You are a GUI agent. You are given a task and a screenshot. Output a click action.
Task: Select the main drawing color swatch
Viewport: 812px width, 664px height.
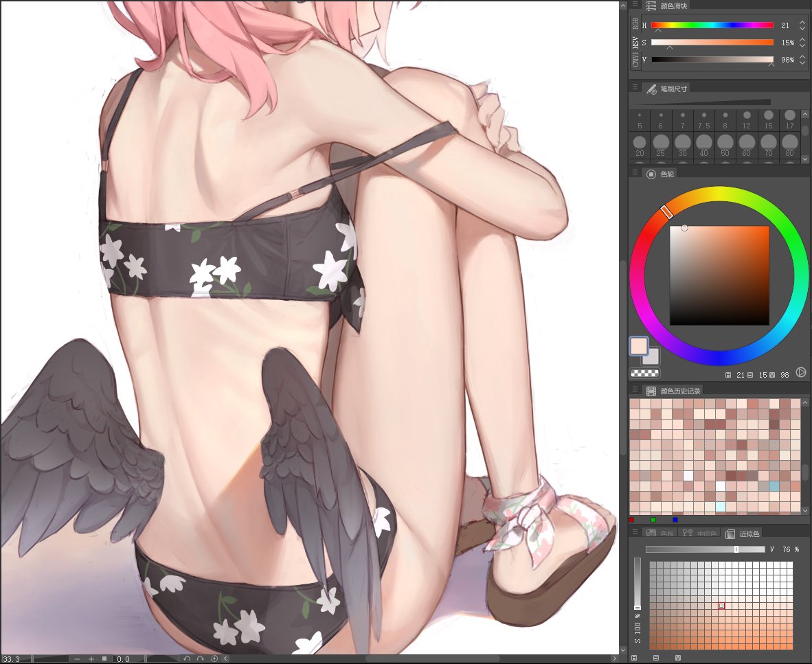(x=639, y=345)
